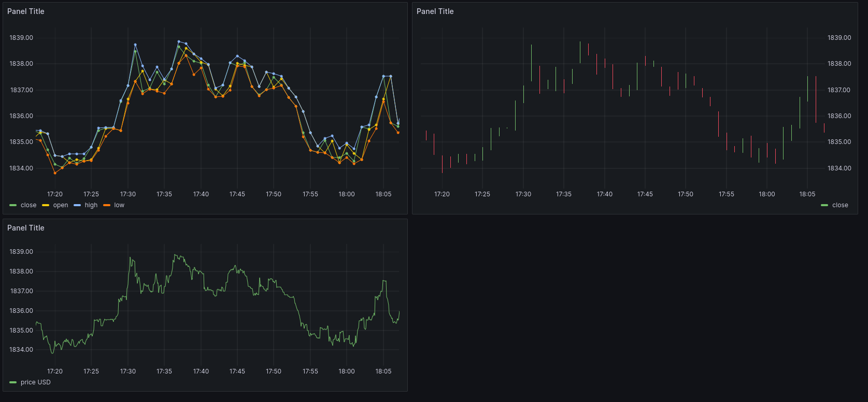Click the blue "high" peak point just after 17:30

click(x=135, y=45)
